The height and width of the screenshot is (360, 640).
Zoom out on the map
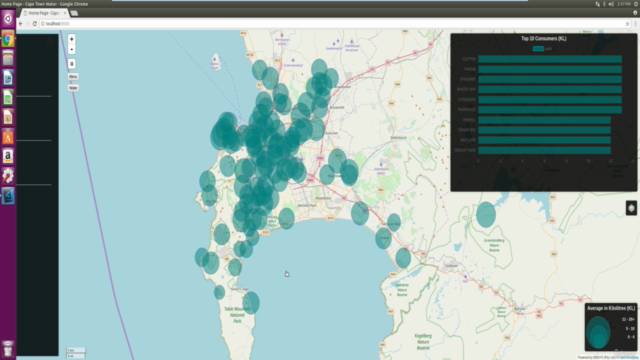coord(72,49)
